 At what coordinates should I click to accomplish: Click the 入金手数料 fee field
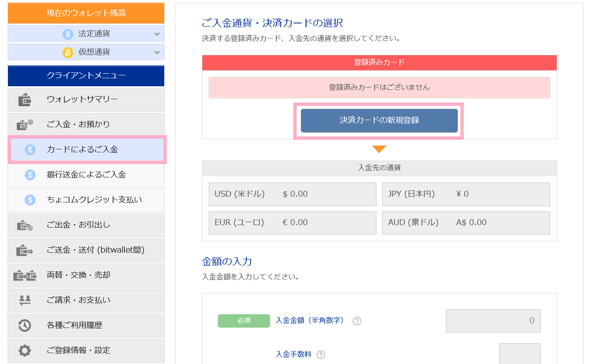pos(519,354)
